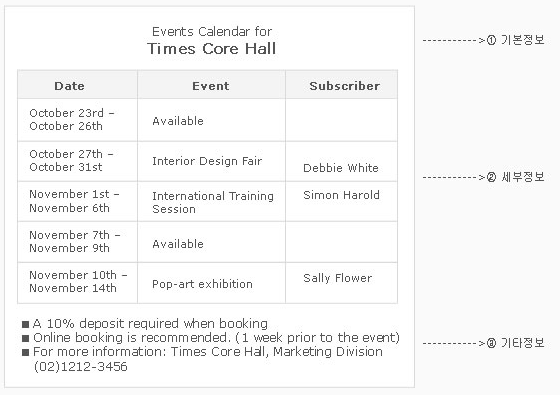
Task: Click the Event column header
Action: [211, 86]
